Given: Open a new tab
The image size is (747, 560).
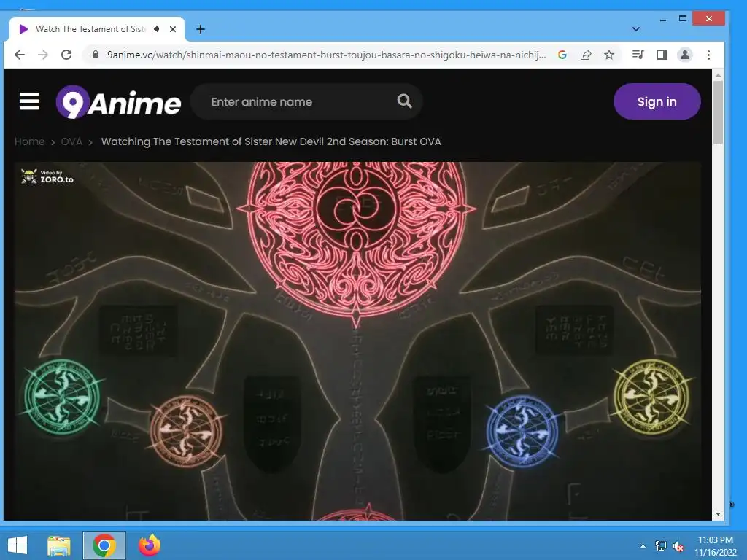Looking at the screenshot, I should 201,29.
